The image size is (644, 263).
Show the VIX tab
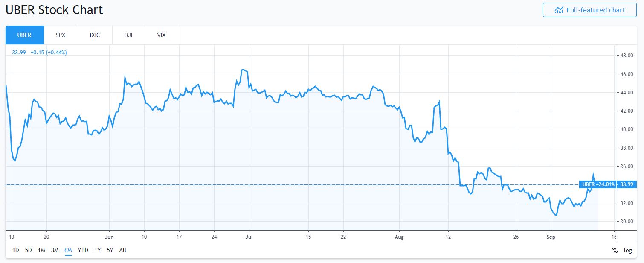(161, 35)
